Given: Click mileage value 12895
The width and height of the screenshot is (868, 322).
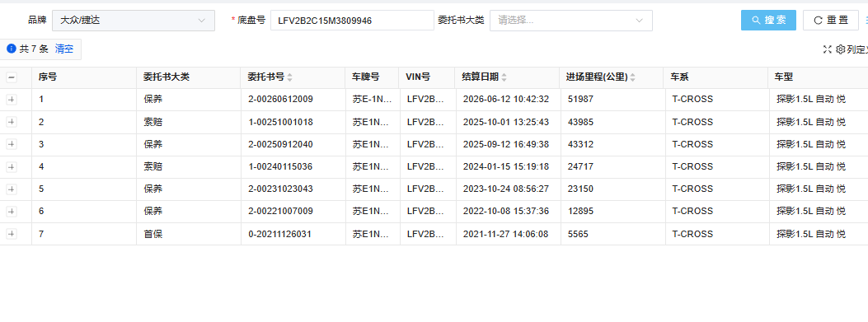Looking at the screenshot, I should tap(580, 212).
